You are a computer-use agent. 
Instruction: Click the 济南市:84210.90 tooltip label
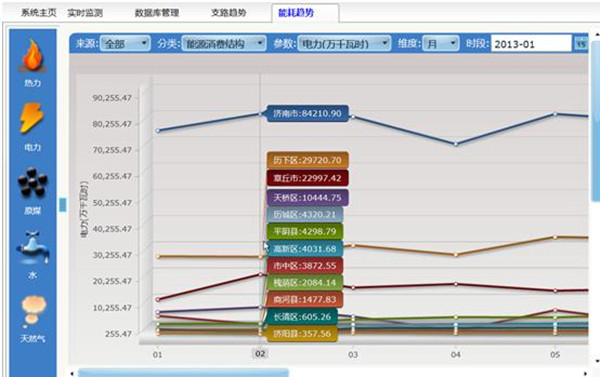(308, 113)
